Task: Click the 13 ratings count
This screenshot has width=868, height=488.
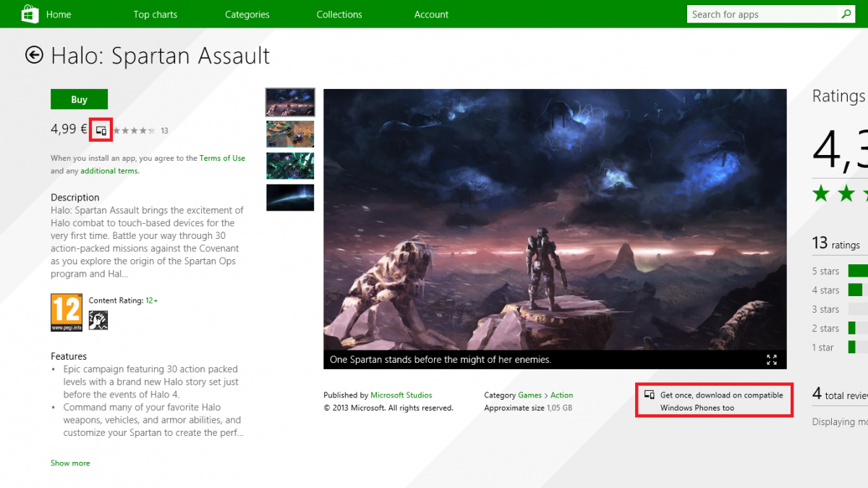Action: 836,243
